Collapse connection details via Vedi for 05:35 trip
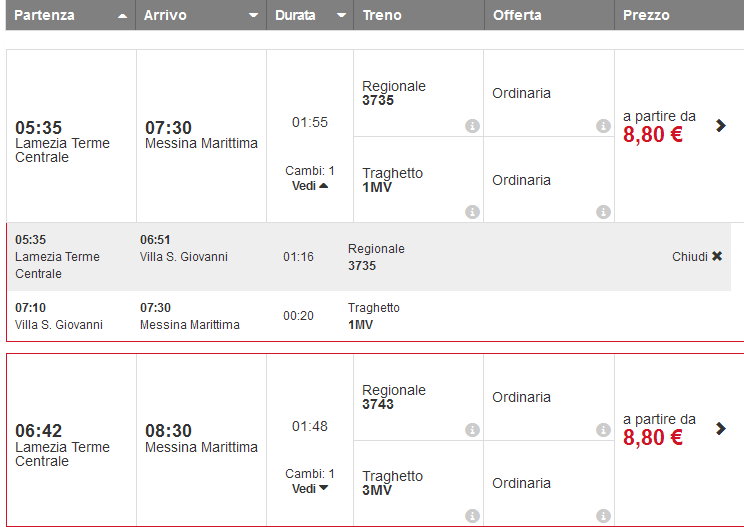 (x=310, y=186)
